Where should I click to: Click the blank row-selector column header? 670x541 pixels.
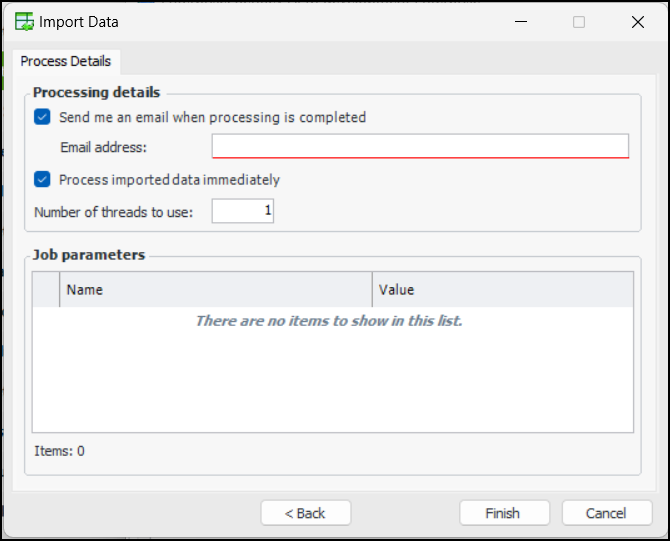[x=46, y=290]
